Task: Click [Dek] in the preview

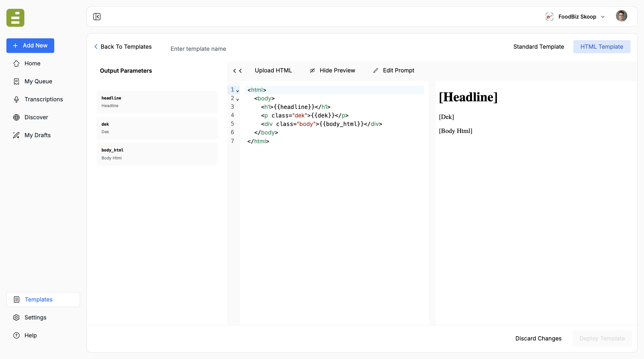Action: [446, 117]
